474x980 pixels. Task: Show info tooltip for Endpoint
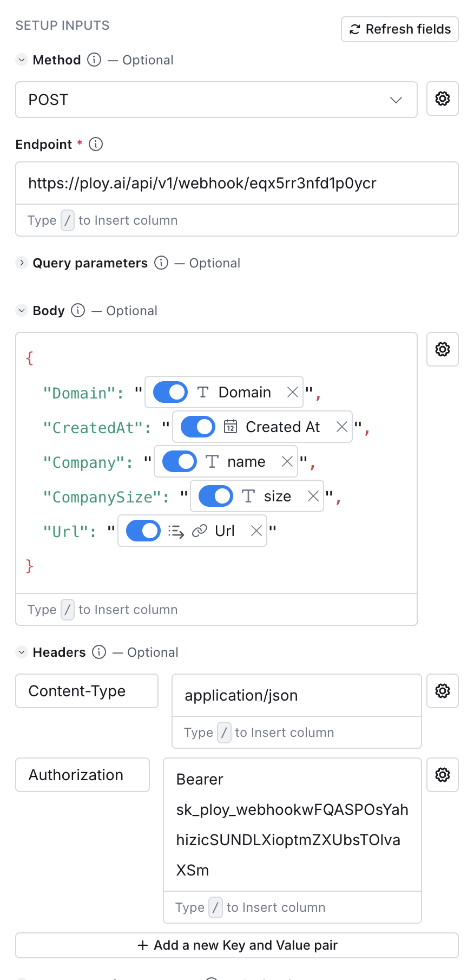tap(96, 144)
